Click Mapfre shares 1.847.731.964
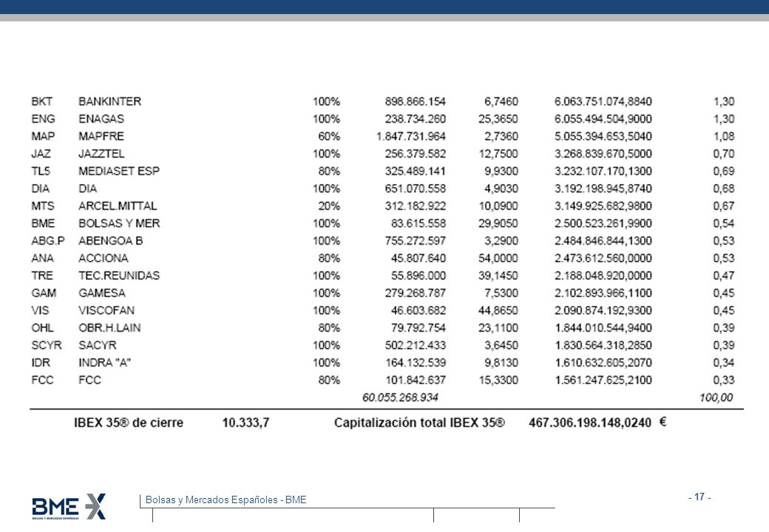The width and height of the screenshot is (769, 532). coord(411,136)
